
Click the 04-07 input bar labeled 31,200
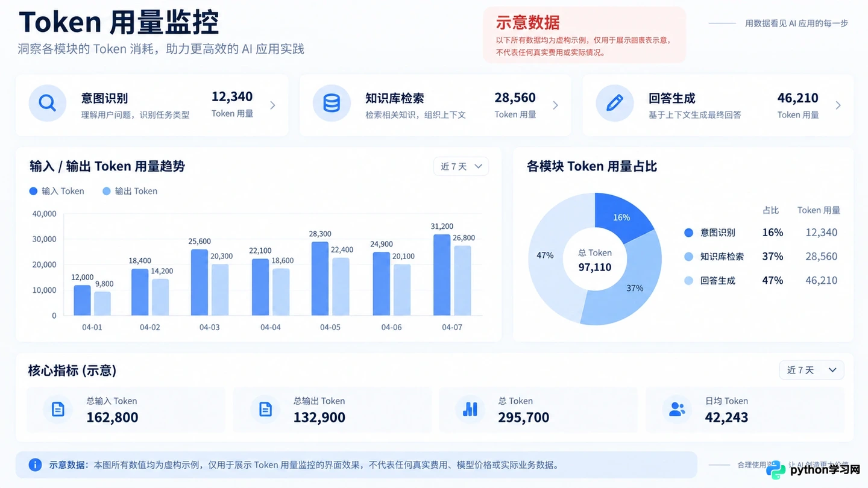(442, 275)
